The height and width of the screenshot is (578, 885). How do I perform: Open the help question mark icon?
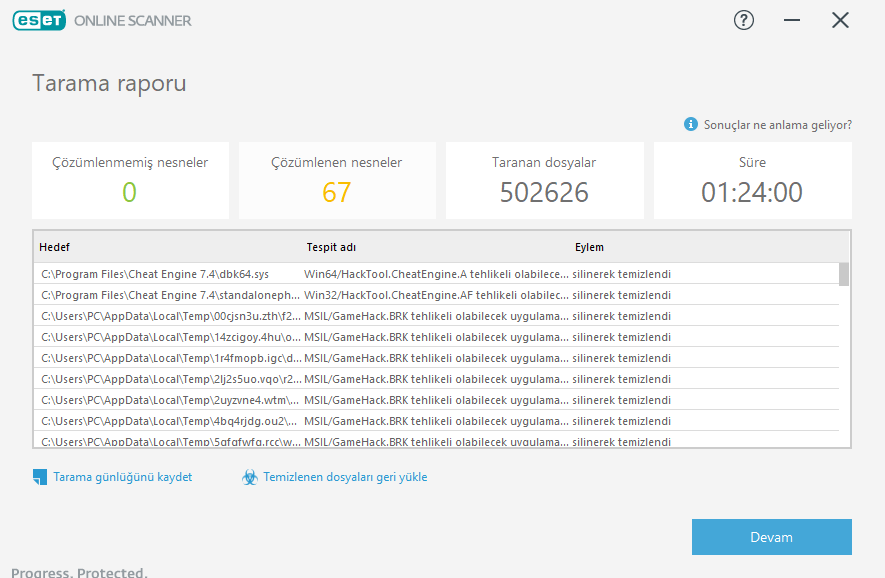tap(744, 20)
